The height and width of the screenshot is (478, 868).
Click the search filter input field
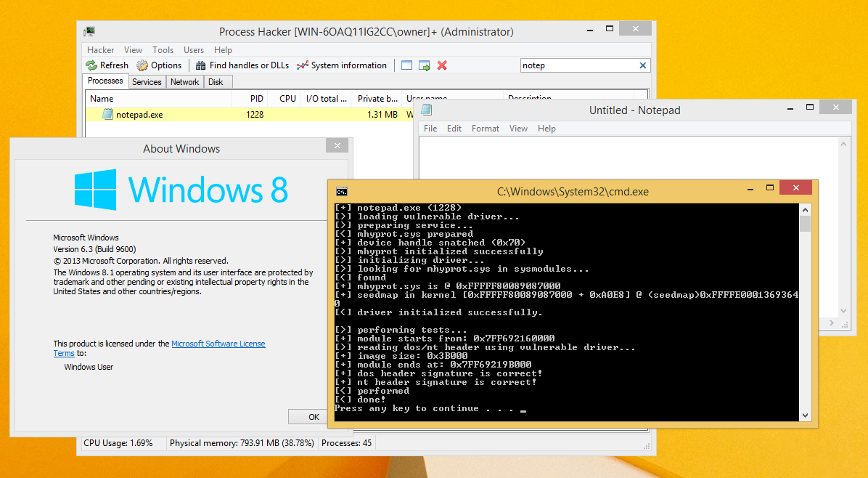(x=579, y=65)
